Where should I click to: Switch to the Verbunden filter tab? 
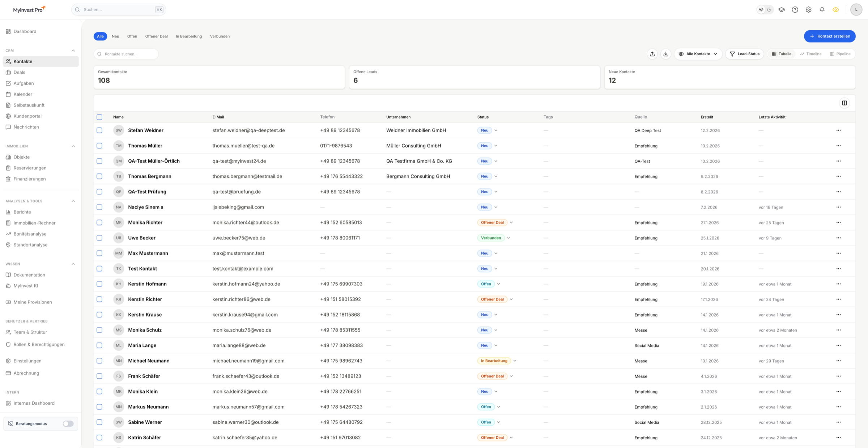[220, 36]
